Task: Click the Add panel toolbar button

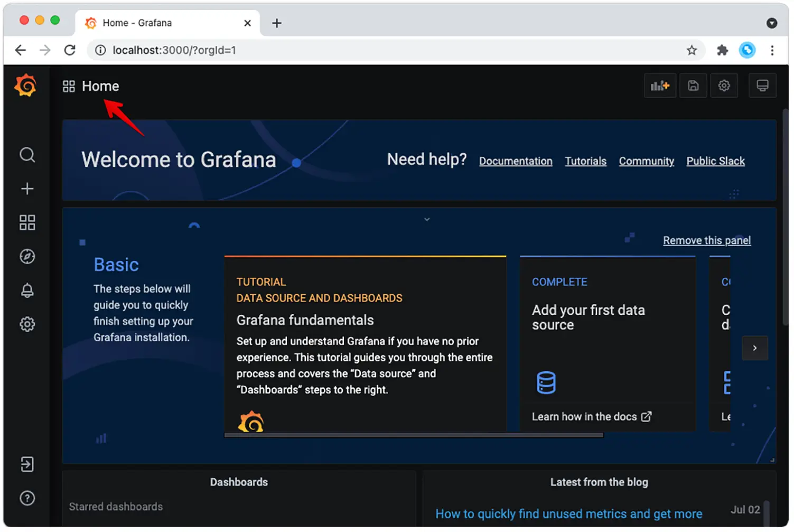Action: 660,86
